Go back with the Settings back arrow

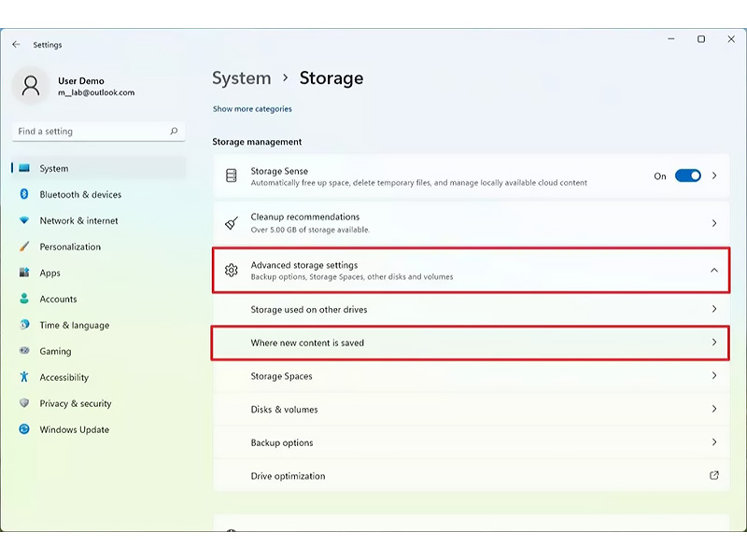coord(16,44)
